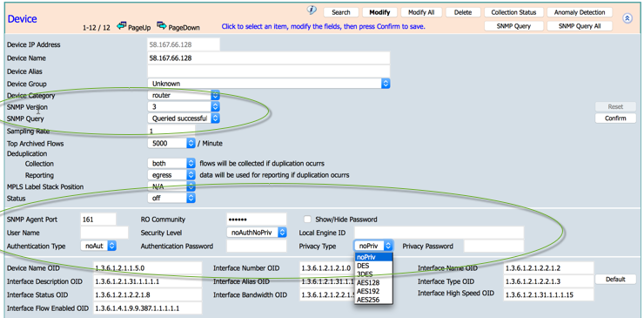The width and height of the screenshot is (644, 318).
Task: Click the Interface Description OID field
Action: point(148,281)
